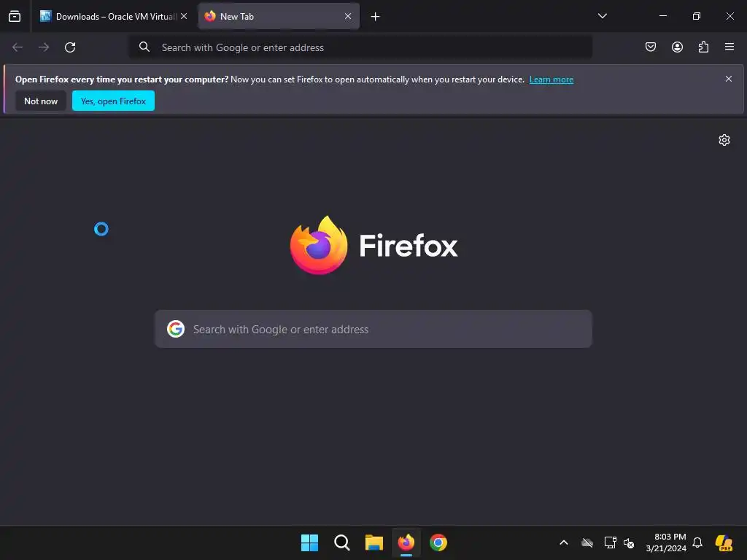
Task: Open Google Chrome from taskbar
Action: pos(438,542)
